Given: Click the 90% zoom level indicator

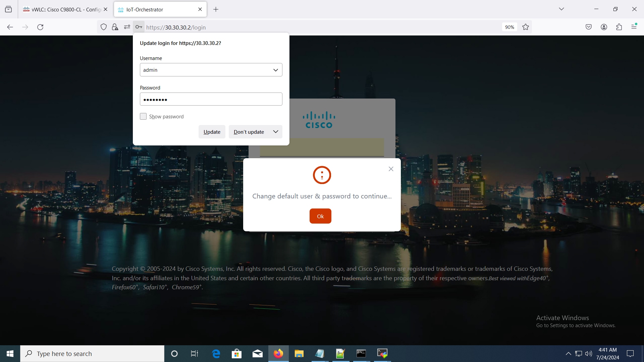Looking at the screenshot, I should (509, 27).
